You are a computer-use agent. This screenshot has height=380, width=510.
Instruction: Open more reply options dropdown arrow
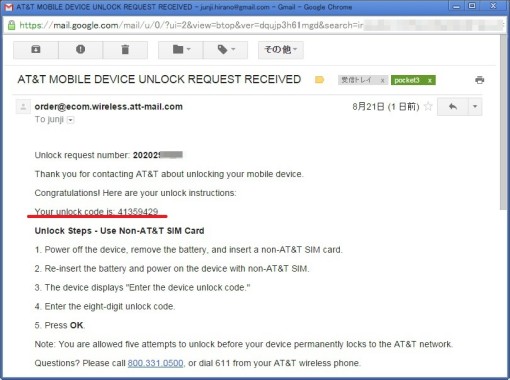tap(475, 107)
